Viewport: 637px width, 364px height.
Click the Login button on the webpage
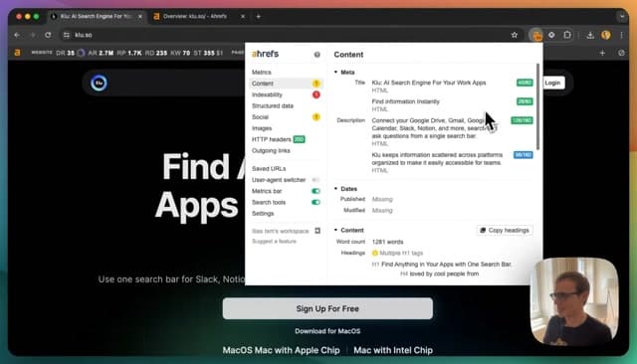(552, 83)
